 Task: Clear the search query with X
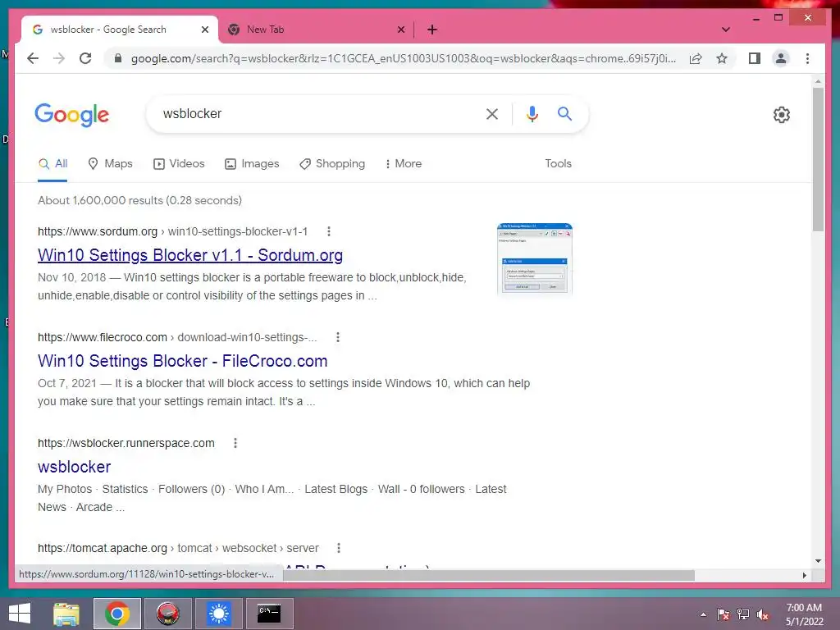click(x=492, y=113)
